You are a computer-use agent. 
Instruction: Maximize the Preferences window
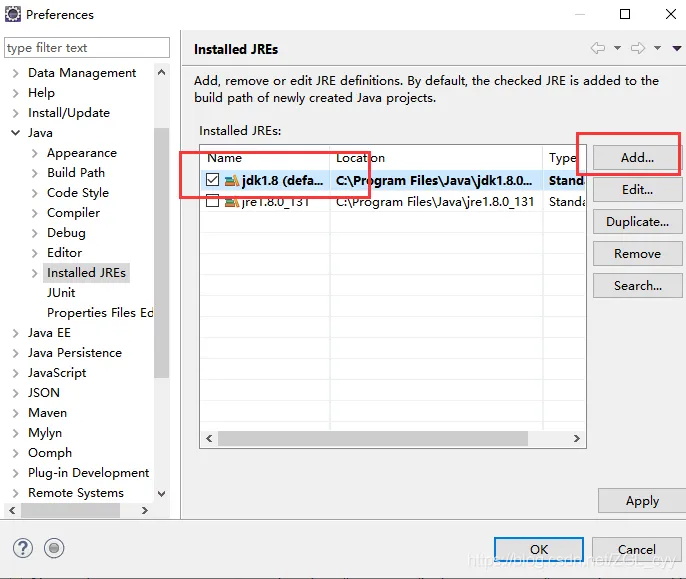point(625,14)
